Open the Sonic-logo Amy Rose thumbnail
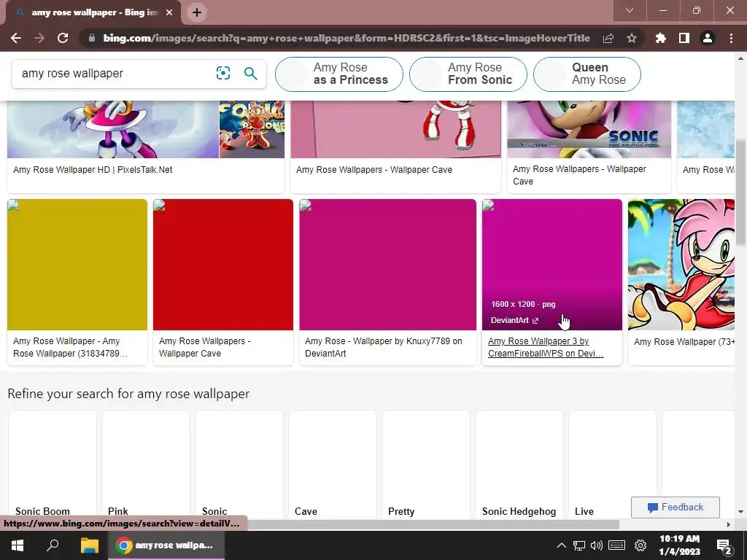Screen dimensions: 747x560 [589, 129]
